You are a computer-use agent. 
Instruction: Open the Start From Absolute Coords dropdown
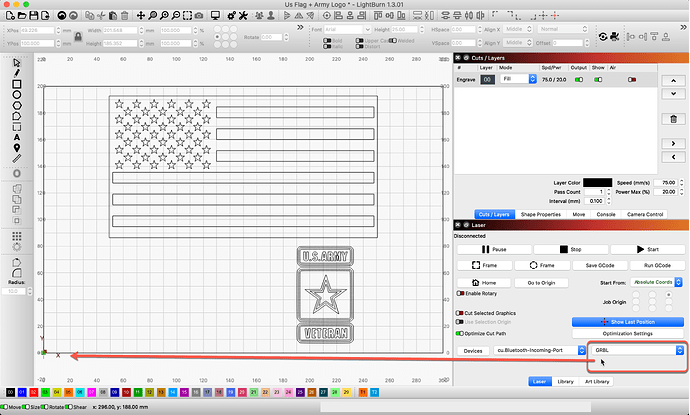click(x=656, y=282)
